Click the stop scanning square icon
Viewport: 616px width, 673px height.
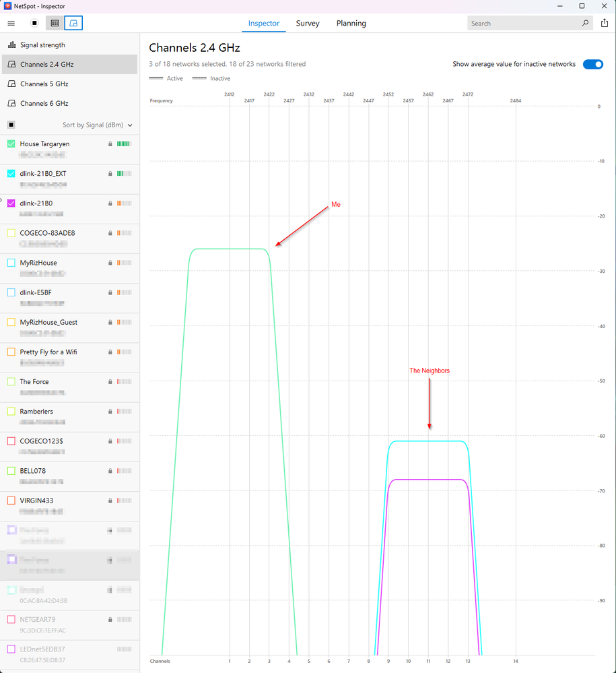tap(33, 22)
